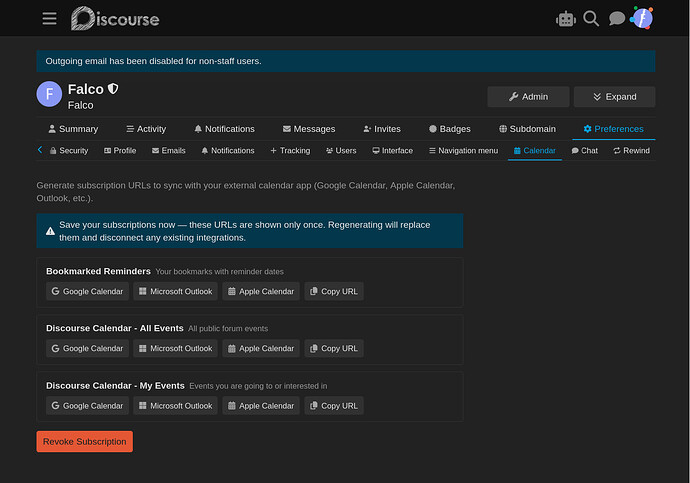
Task: Open the Subdomain tab
Action: (527, 129)
